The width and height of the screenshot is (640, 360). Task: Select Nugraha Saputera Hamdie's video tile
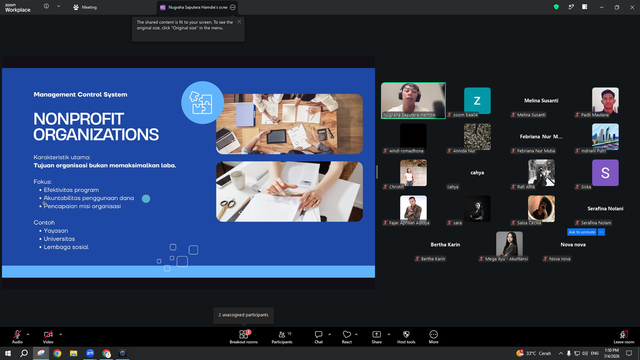(x=413, y=100)
